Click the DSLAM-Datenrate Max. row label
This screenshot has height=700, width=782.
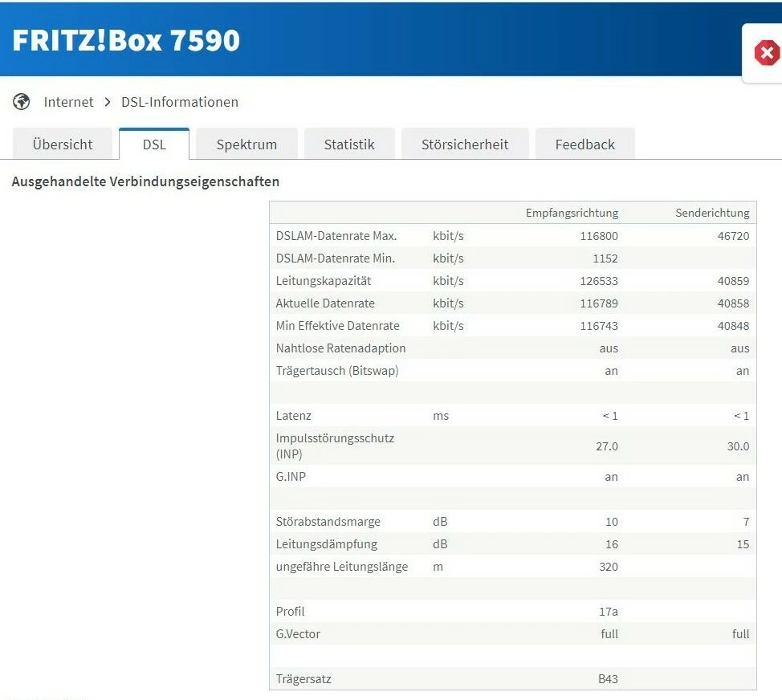336,236
